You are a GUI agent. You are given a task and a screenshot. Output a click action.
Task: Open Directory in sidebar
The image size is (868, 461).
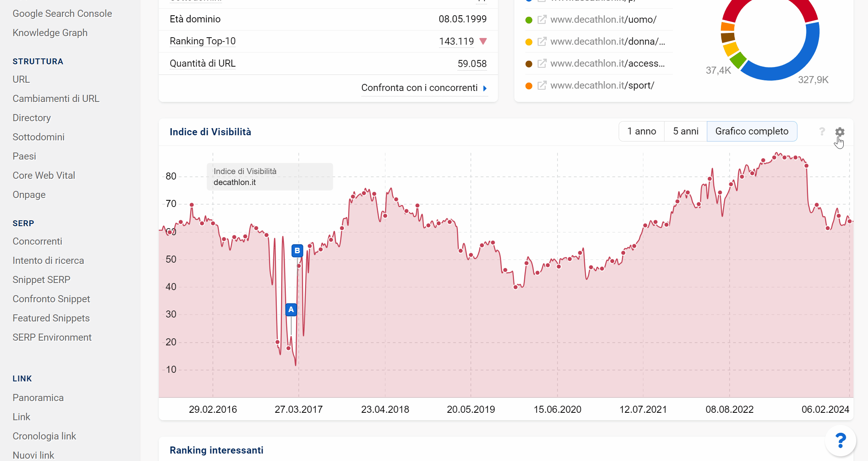tap(32, 118)
